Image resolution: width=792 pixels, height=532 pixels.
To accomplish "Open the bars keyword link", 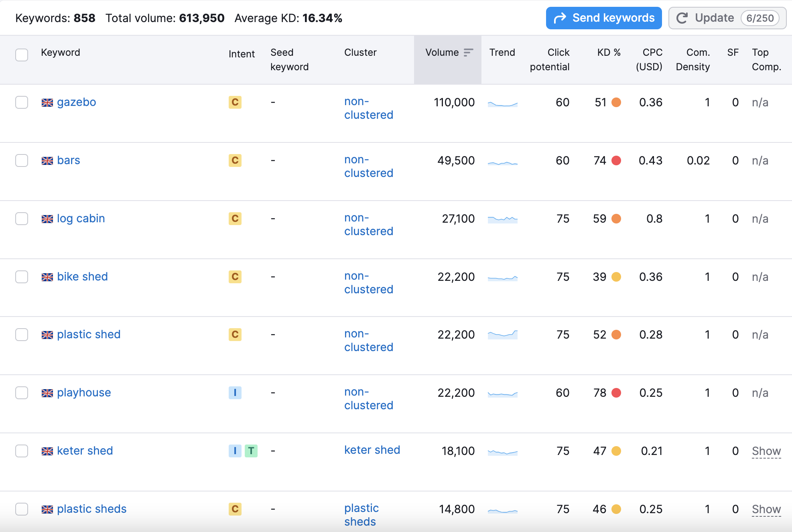I will tap(69, 160).
